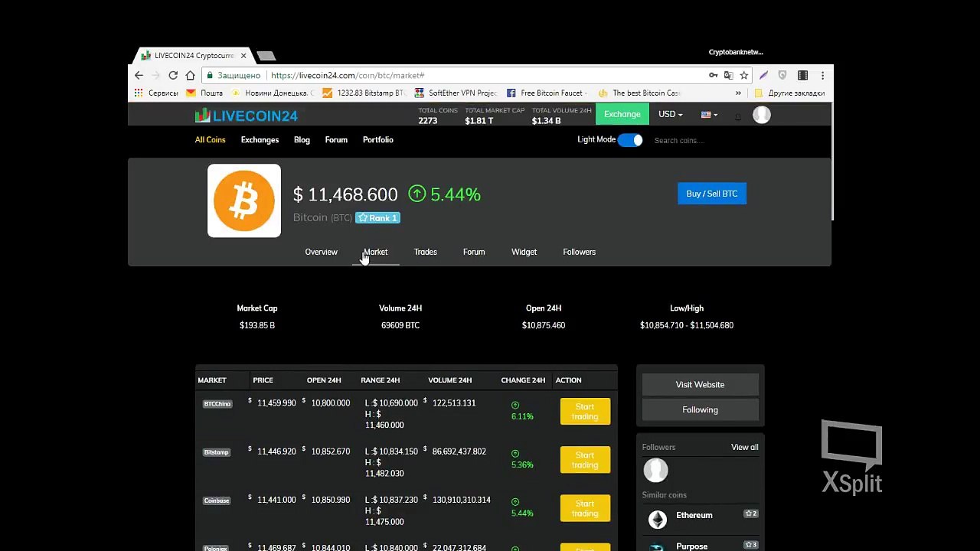Open the Сервисы apps bookmark

[156, 93]
